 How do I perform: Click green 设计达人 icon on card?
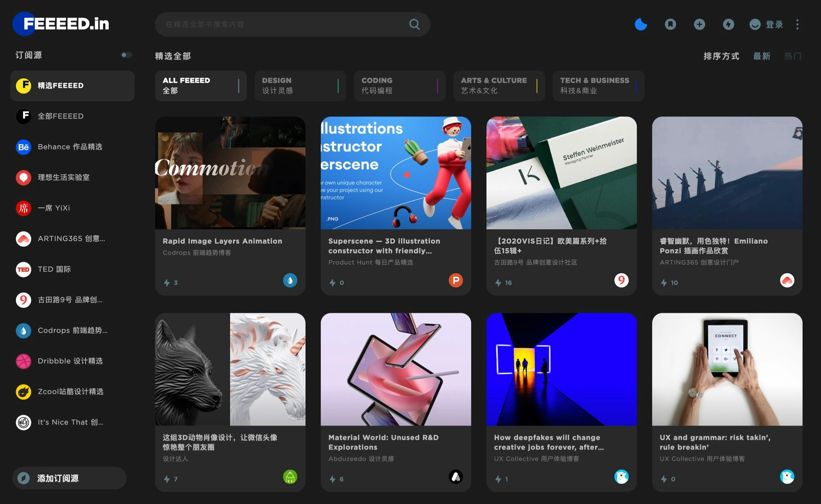click(x=290, y=477)
